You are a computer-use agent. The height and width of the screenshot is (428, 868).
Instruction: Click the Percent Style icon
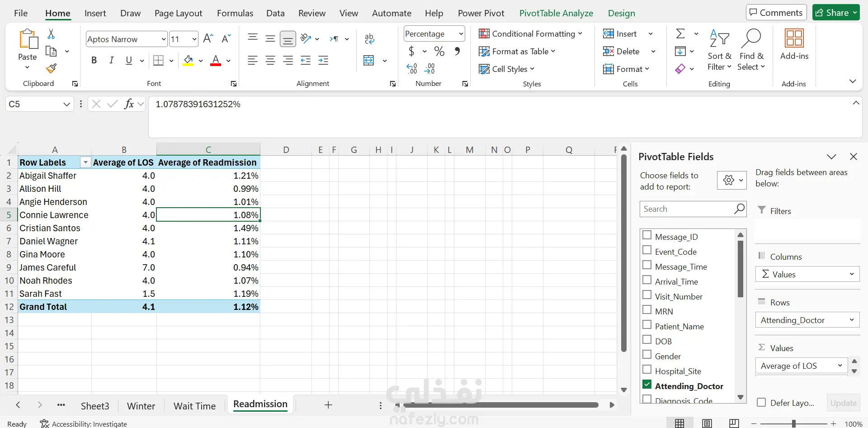439,51
